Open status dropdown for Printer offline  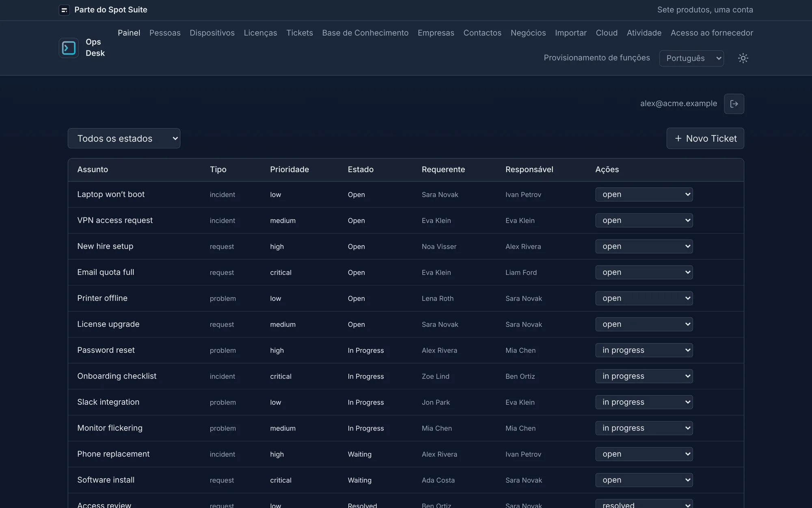tap(644, 298)
